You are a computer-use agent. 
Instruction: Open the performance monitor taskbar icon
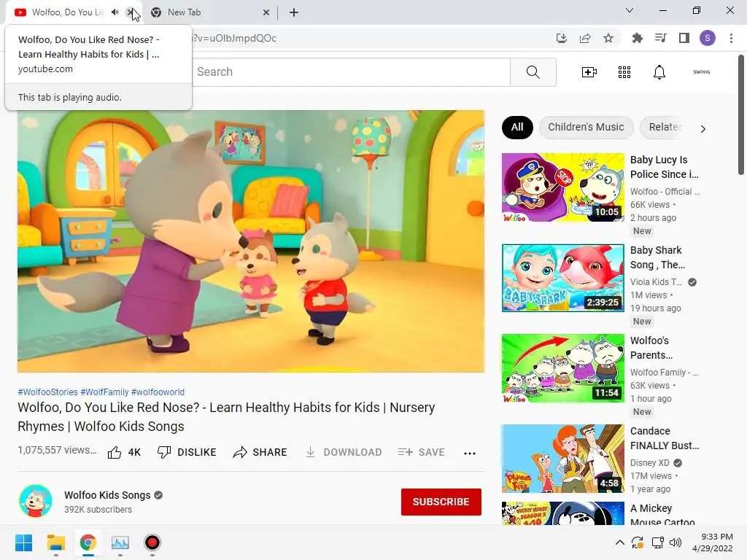click(x=120, y=542)
